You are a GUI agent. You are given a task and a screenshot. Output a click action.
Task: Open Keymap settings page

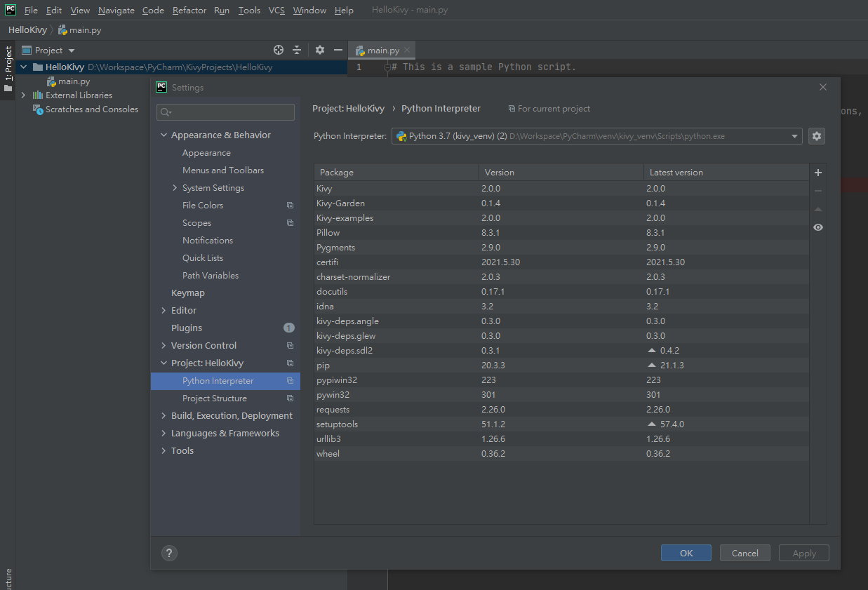(188, 293)
